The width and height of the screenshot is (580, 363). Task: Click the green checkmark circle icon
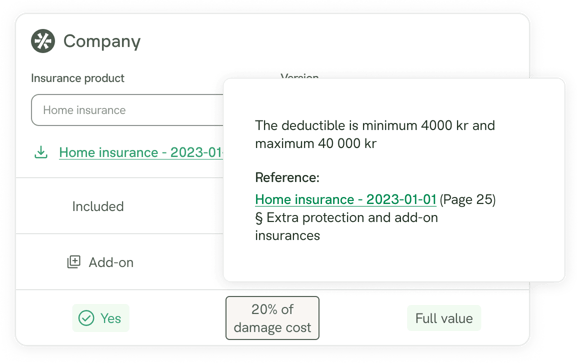coord(86,318)
